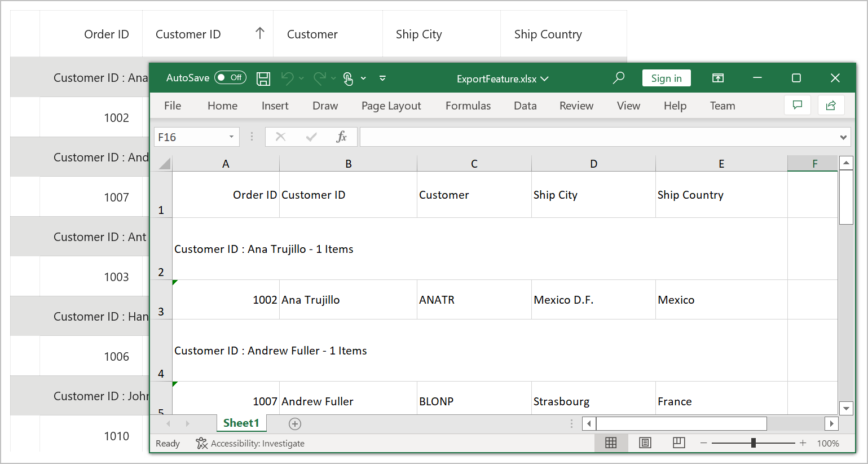Viewport: 868px width, 464px height.
Task: Open the Formulas ribbon tab
Action: pos(468,106)
